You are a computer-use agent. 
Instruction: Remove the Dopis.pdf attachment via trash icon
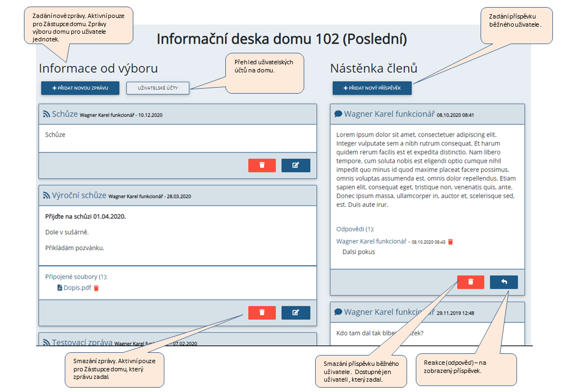pos(96,288)
